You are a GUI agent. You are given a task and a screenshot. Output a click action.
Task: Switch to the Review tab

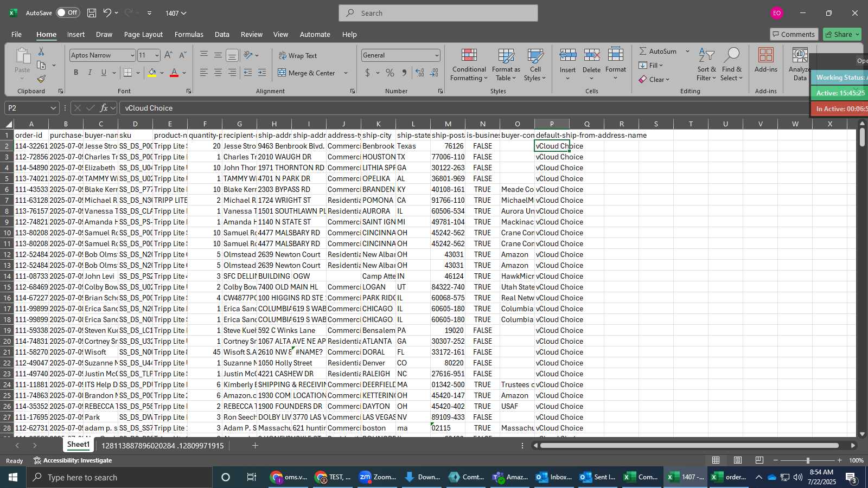pyautogui.click(x=251, y=34)
